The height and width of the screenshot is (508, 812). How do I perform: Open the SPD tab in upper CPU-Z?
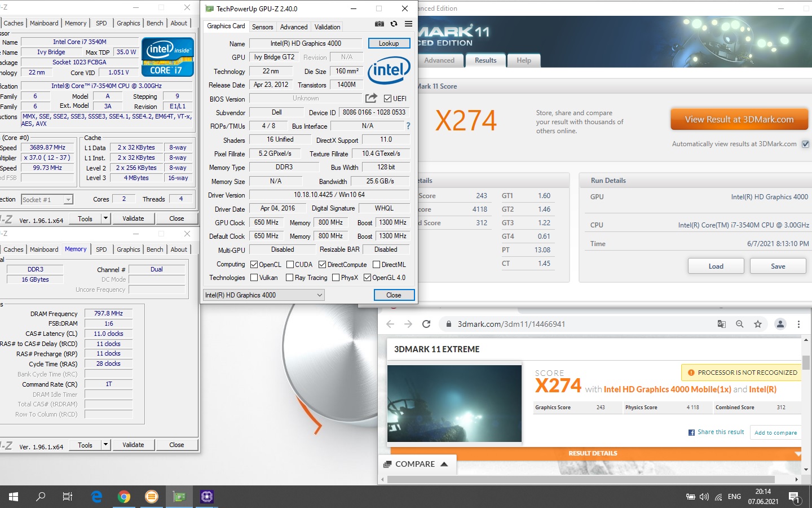101,23
